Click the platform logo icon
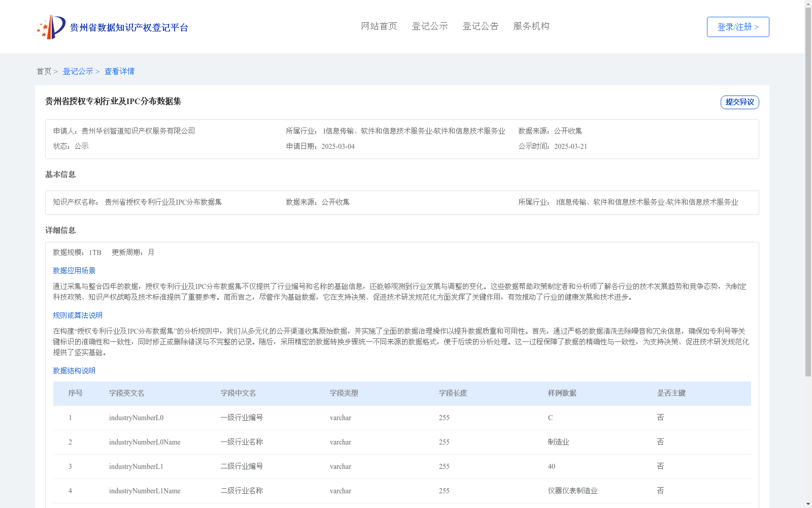Screen dimensions: 812x508 pyautogui.click(x=51, y=27)
